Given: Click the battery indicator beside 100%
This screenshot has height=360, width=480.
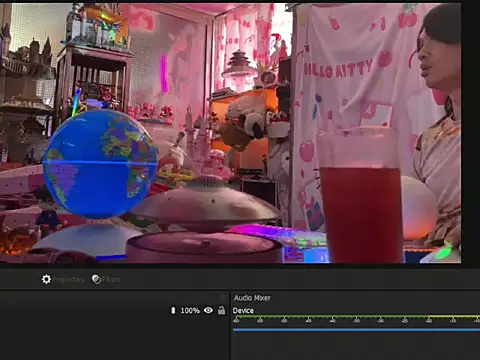Looking at the screenshot, I should pos(173,310).
